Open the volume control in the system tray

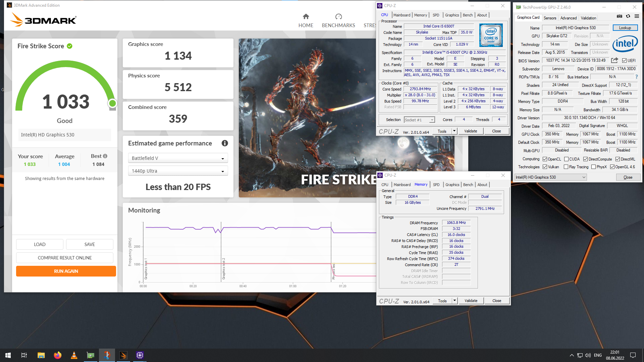588,355
